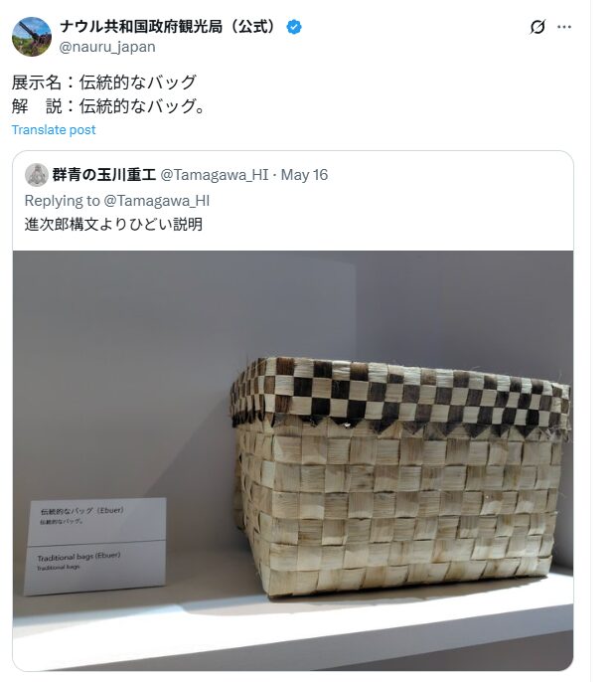Click the Traditional bags (Ebuer) placard in photo
This screenshot has height=682, width=616.
(96, 547)
